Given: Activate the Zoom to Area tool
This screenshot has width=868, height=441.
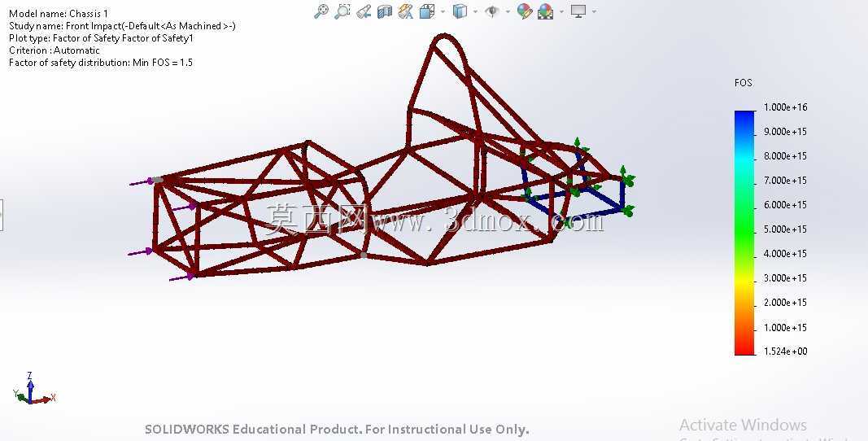Looking at the screenshot, I should pos(342,11).
